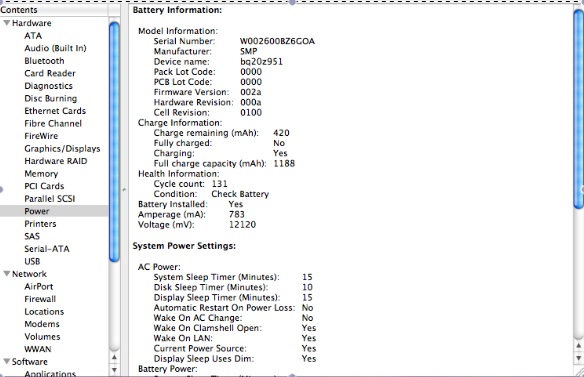Click the Battery Power subheading

168,369
